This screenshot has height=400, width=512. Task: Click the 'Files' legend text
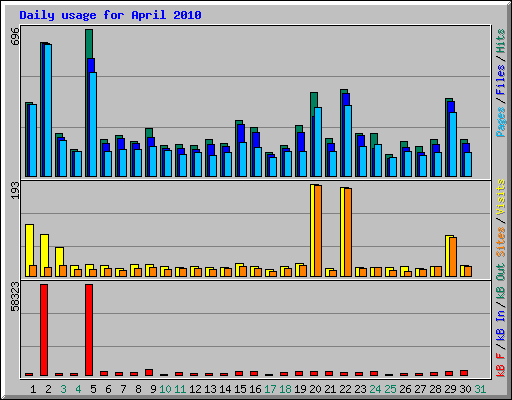[501, 80]
